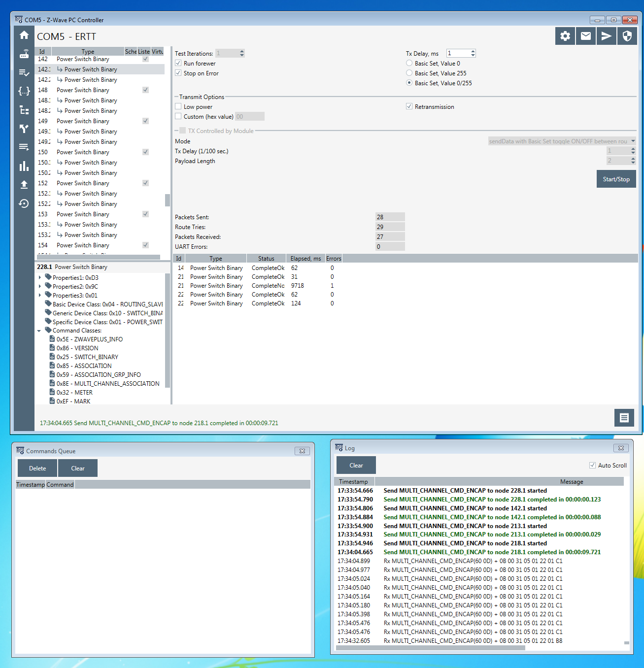The width and height of the screenshot is (644, 668).
Task: Enable the Low power transmit option
Action: (x=178, y=106)
